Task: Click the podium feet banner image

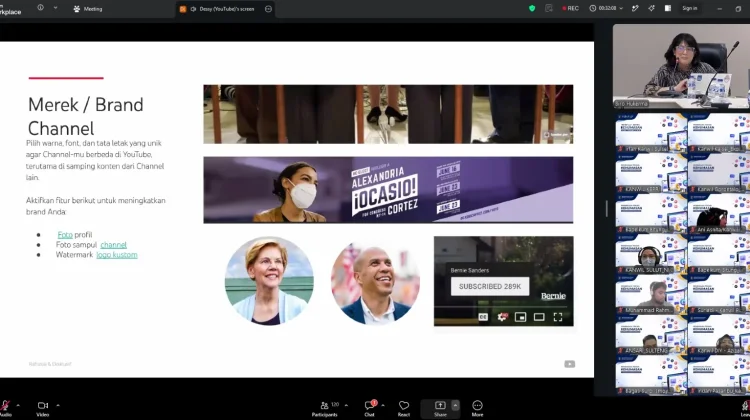Action: (388, 114)
